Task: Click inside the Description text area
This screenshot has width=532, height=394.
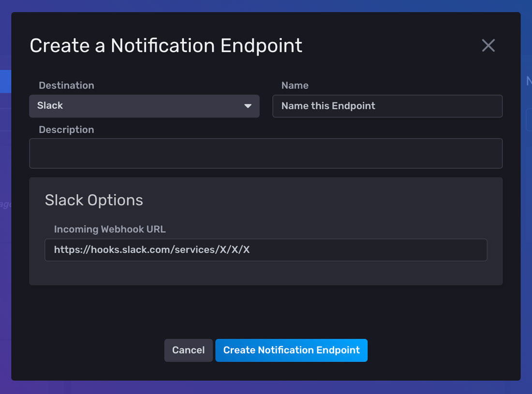Action: point(266,153)
